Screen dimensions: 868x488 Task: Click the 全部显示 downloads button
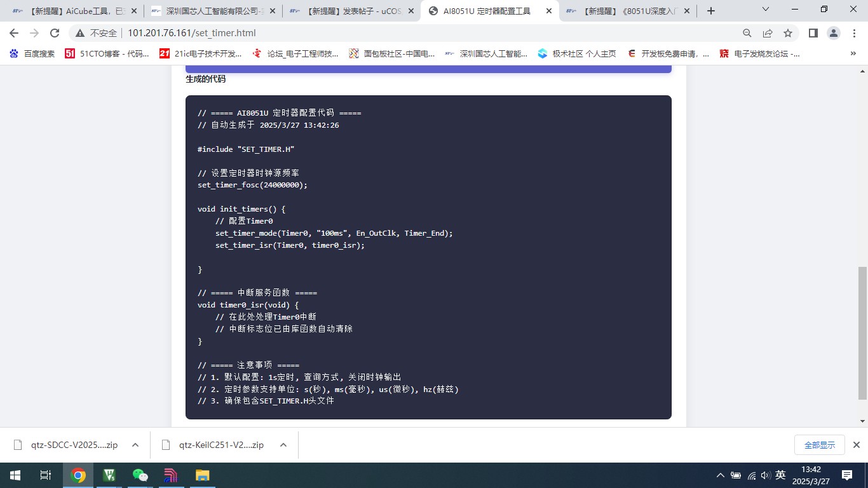pos(819,445)
